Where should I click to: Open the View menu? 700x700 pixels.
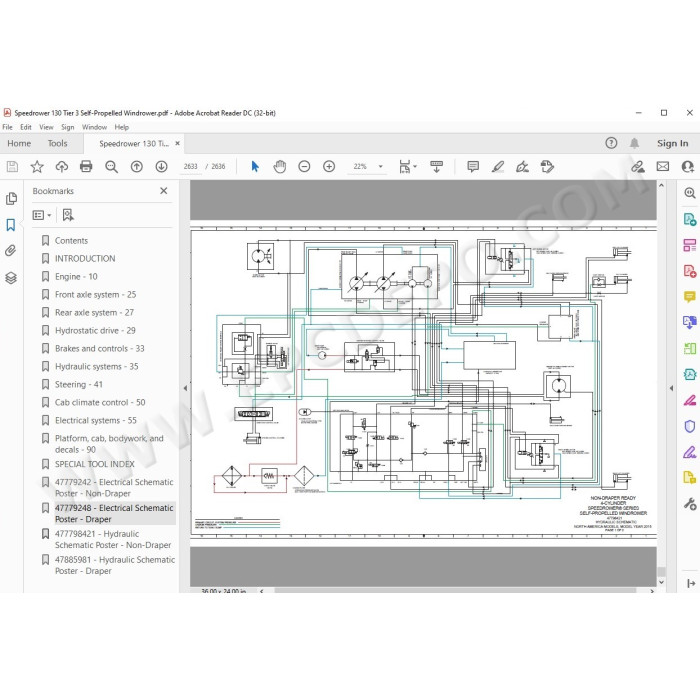46,127
